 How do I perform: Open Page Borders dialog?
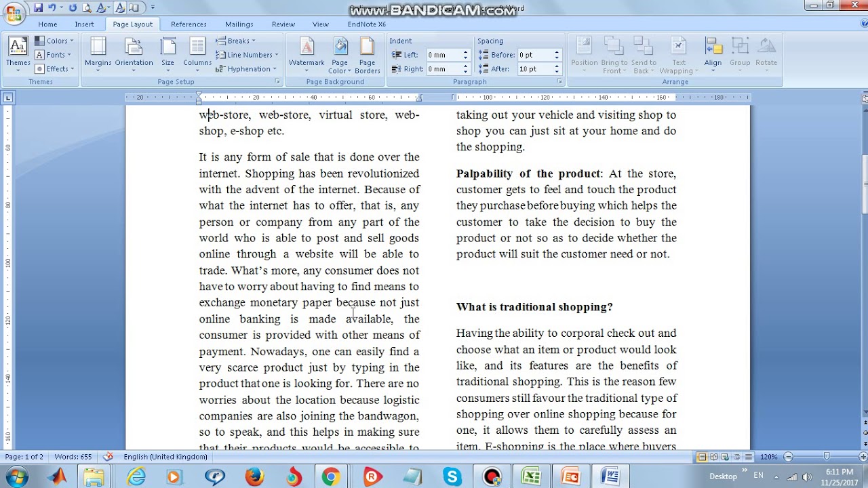click(367, 54)
